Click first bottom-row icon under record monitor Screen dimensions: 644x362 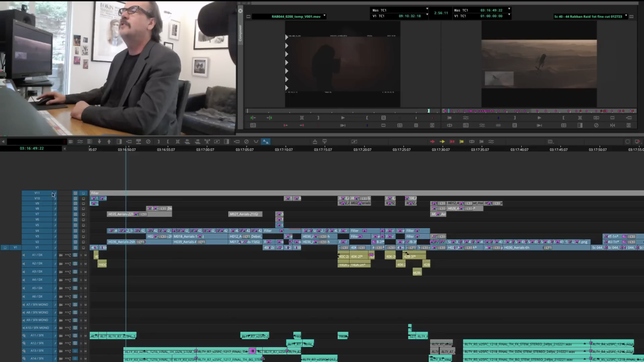449,125
